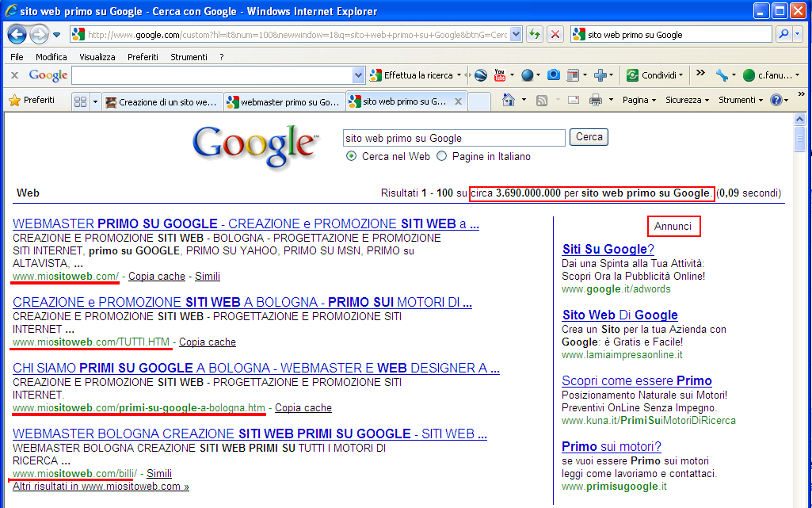Close the Google Toolbar with the x
This screenshot has width=812, height=508.
(14, 75)
